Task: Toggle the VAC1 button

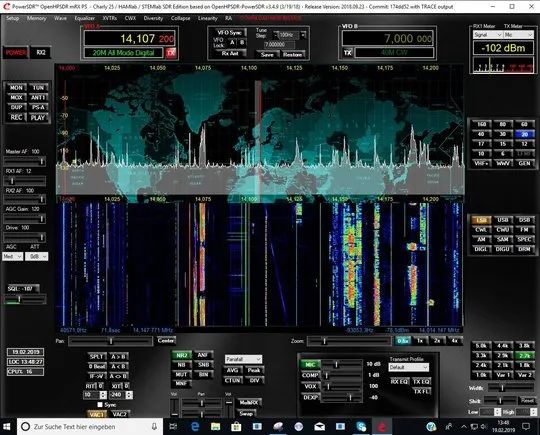Action: tap(97, 414)
